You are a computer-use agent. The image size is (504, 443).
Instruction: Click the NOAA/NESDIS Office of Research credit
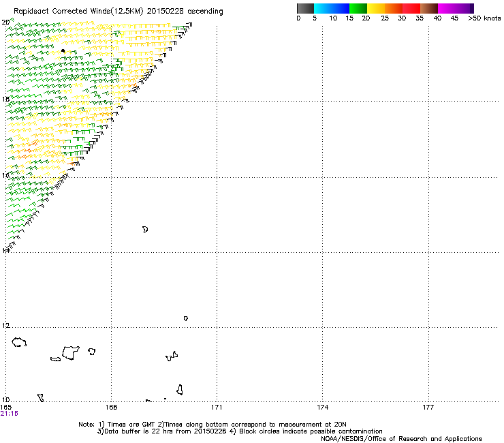(401, 439)
